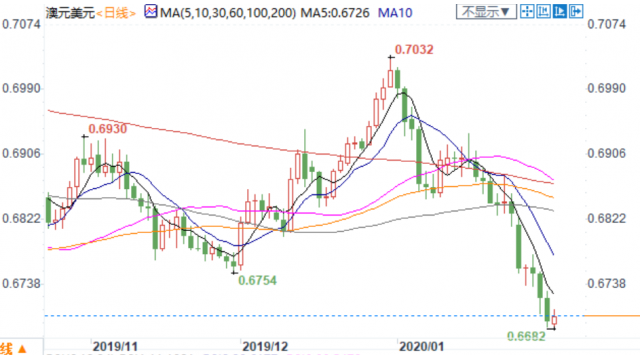The height and width of the screenshot is (360, 640).
Task: Select the orange current-price line on right axis
Action: click(612, 316)
